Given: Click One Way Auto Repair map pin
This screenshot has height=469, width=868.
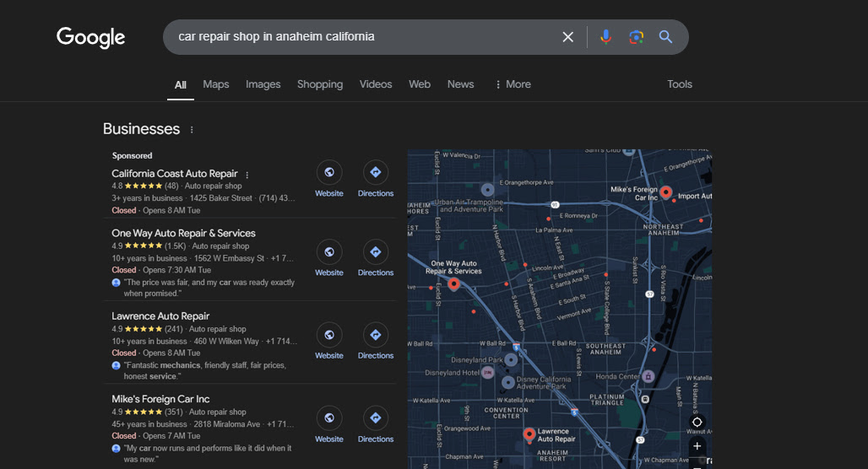Looking at the screenshot, I should click(454, 284).
